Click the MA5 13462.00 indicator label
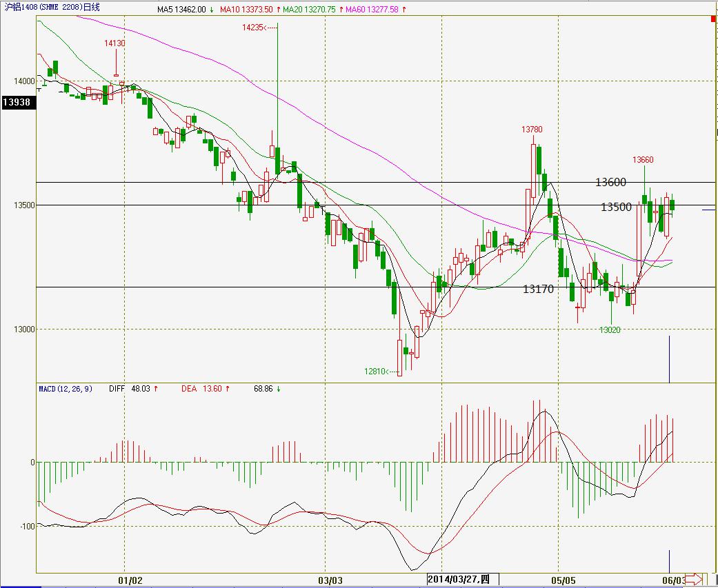Viewport: 718px width, 588px height. pyautogui.click(x=186, y=9)
